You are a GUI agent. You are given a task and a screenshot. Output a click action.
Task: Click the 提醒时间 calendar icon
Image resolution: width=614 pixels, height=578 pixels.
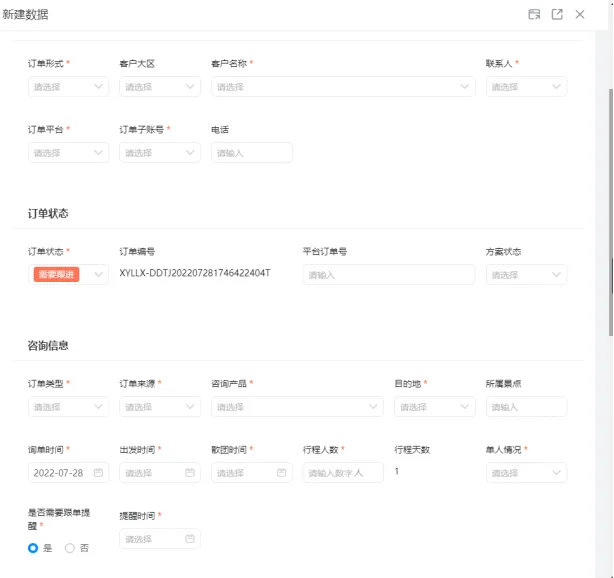pyautogui.click(x=190, y=539)
